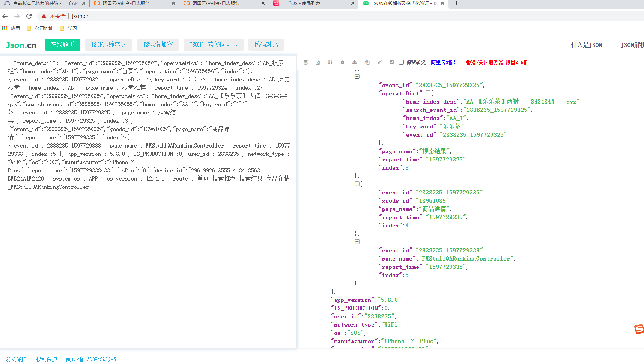Click the "key_word" key in parsed output
This screenshot has height=363, width=644.
tap(420, 127)
